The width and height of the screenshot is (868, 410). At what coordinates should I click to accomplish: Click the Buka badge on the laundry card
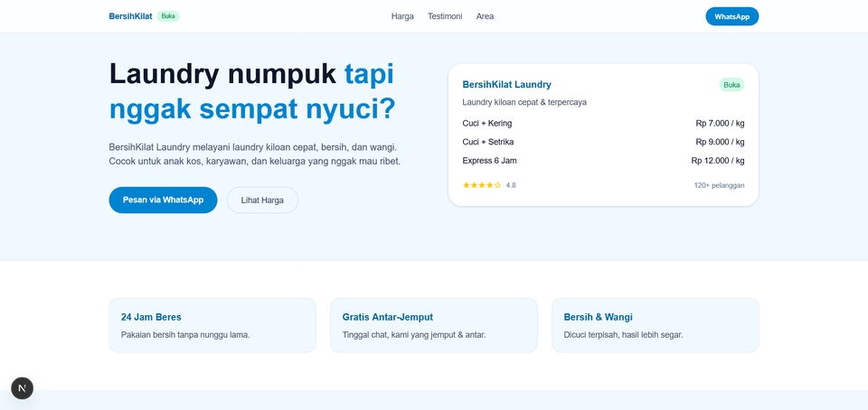tap(731, 85)
